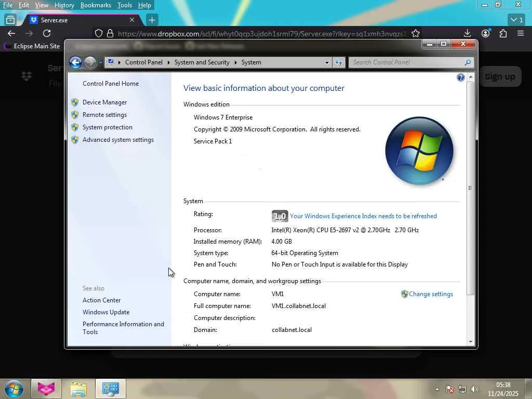This screenshot has width=532, height=399.
Task: Click the Control Panel refresh button
Action: click(x=339, y=62)
